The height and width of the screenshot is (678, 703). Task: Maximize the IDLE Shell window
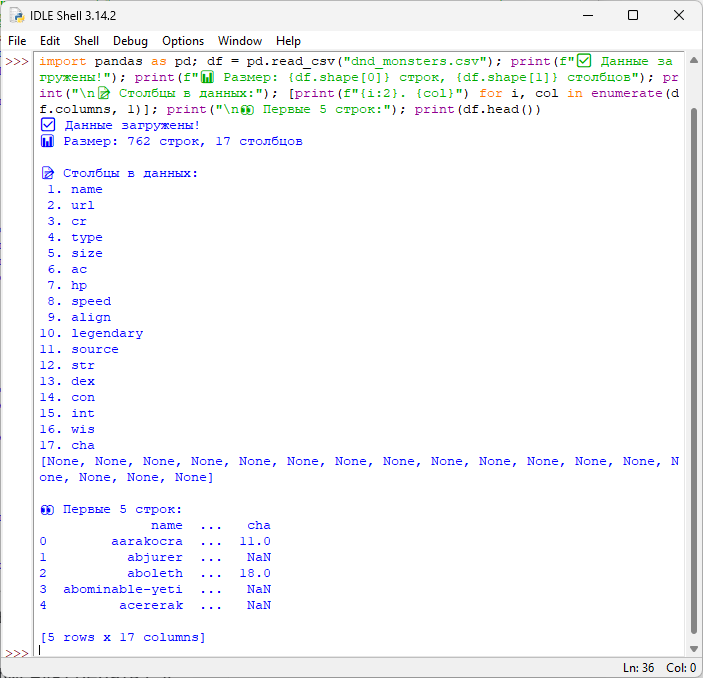pyautogui.click(x=633, y=15)
